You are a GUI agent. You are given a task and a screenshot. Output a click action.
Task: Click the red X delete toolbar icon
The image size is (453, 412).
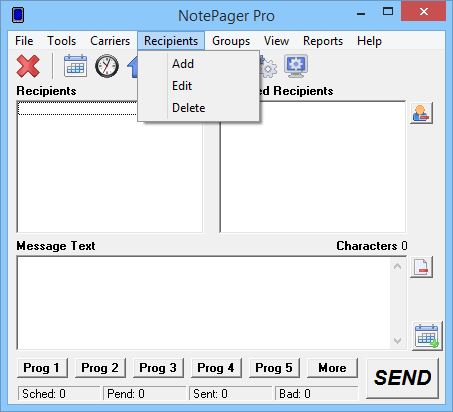[28, 66]
